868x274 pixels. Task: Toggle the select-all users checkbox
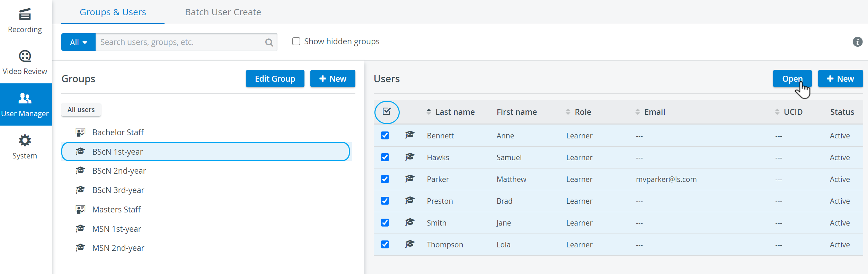(387, 111)
